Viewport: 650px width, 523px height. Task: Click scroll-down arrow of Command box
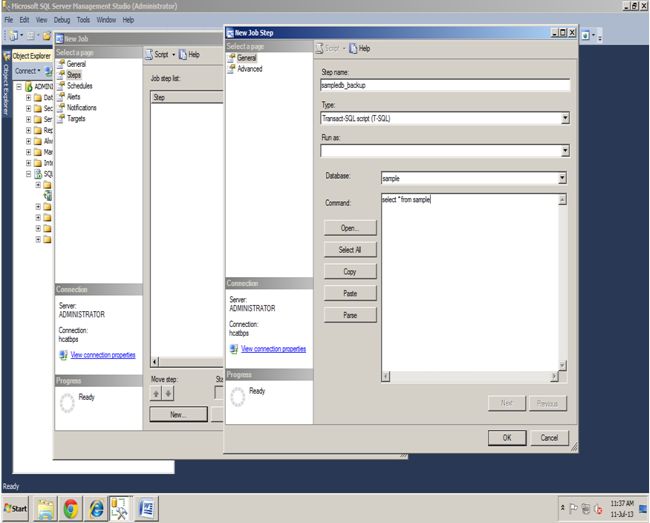tap(563, 365)
